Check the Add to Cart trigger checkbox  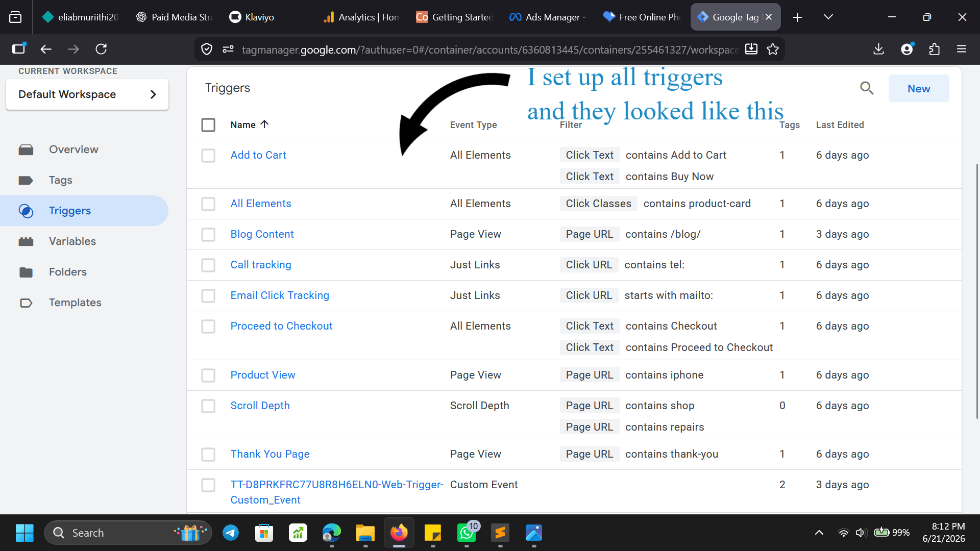click(x=208, y=156)
